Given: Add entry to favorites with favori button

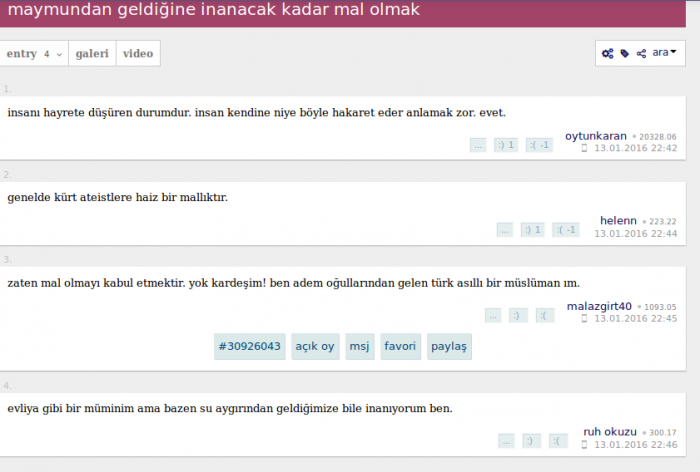Looking at the screenshot, I should coord(400,346).
